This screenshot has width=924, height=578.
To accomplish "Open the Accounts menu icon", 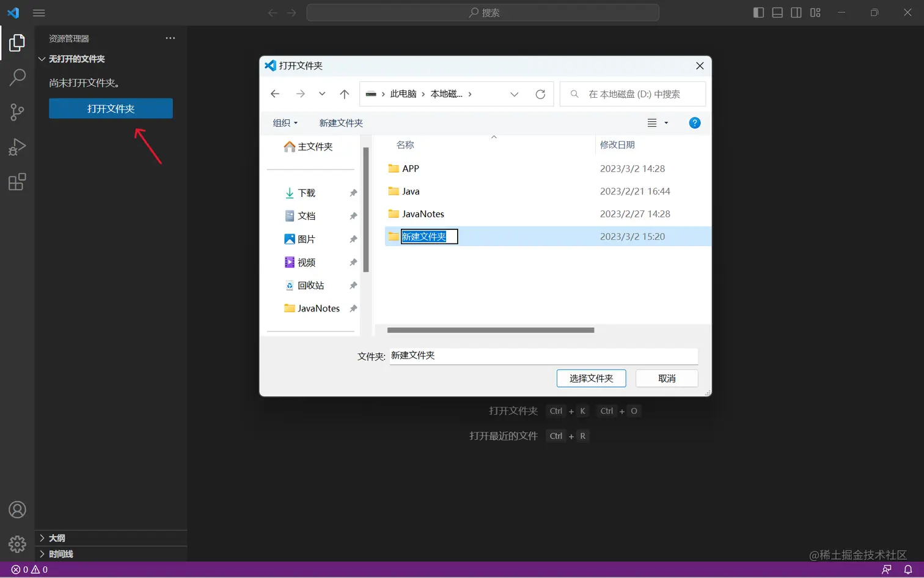I will point(17,509).
